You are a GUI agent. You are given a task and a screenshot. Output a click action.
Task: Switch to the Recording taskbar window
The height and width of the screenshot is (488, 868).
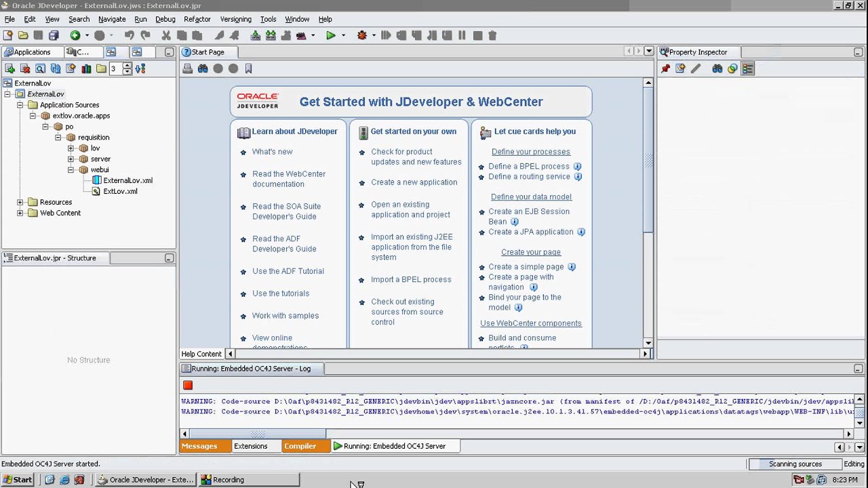pyautogui.click(x=248, y=480)
